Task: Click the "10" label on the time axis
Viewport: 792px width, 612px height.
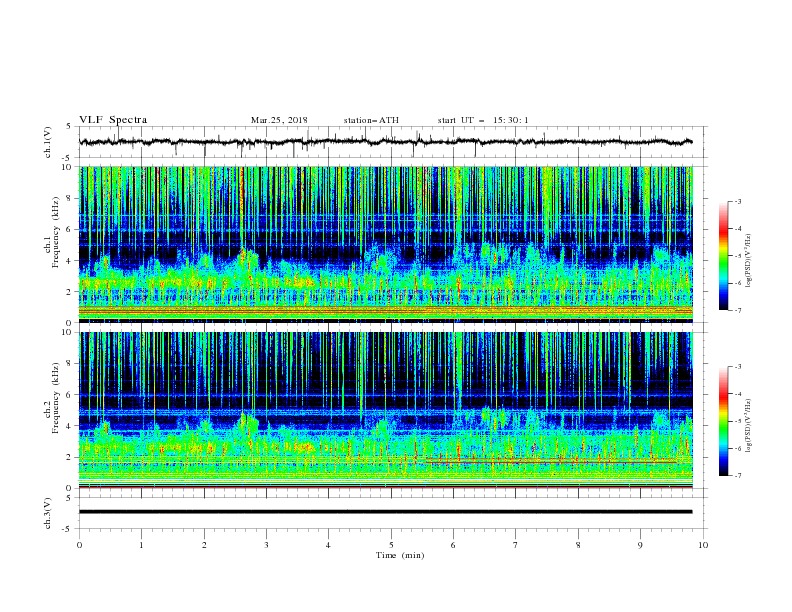Action: click(703, 545)
